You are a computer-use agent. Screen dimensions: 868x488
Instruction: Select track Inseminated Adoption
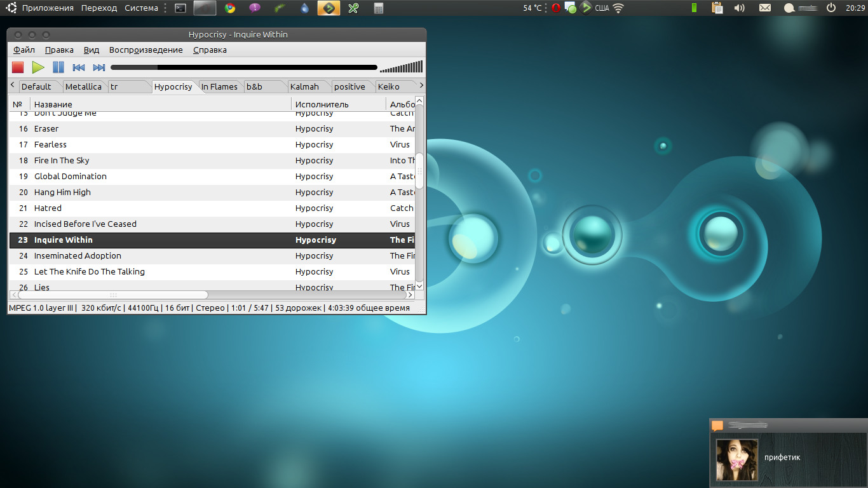tap(212, 255)
